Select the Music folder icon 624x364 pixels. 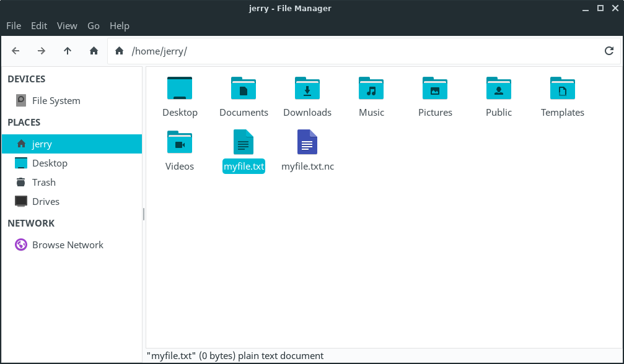(371, 89)
